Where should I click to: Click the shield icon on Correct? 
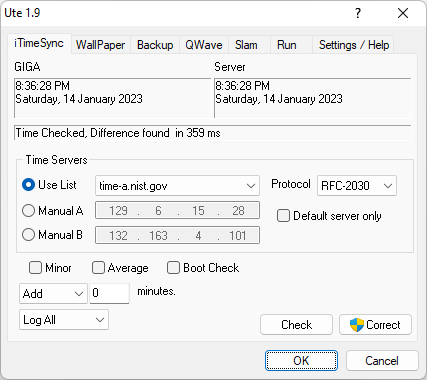[x=357, y=325]
